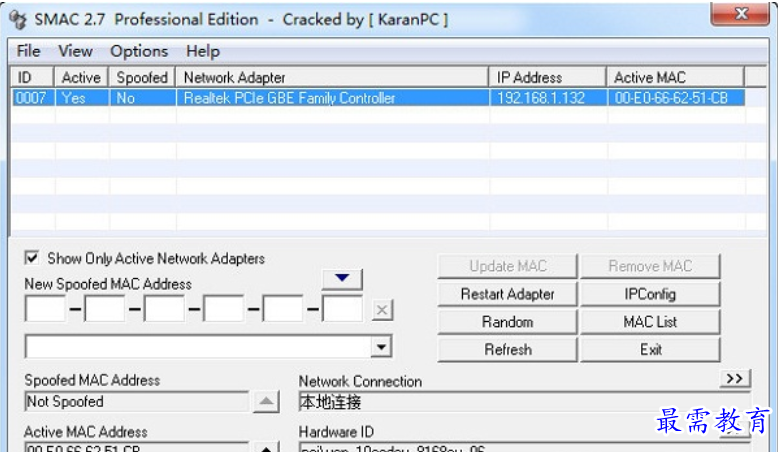The height and width of the screenshot is (452, 778).
Task: Click the Remove MAC button
Action: point(650,266)
